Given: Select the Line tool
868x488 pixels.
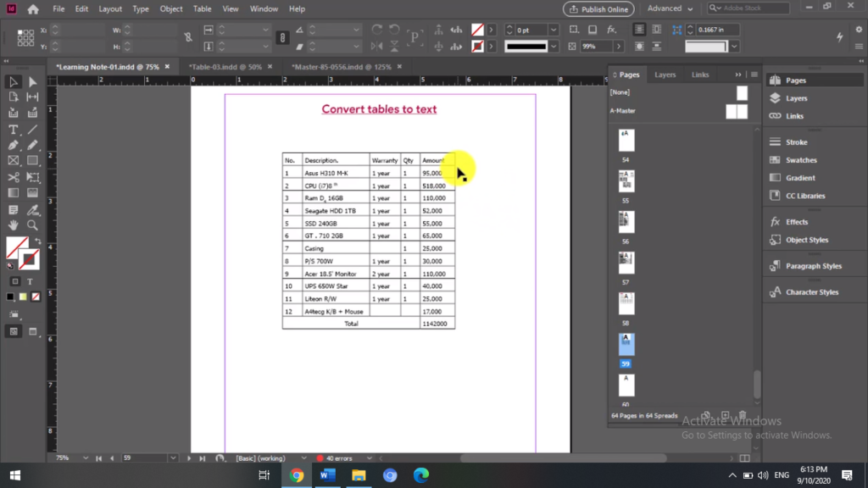Looking at the screenshot, I should [33, 130].
